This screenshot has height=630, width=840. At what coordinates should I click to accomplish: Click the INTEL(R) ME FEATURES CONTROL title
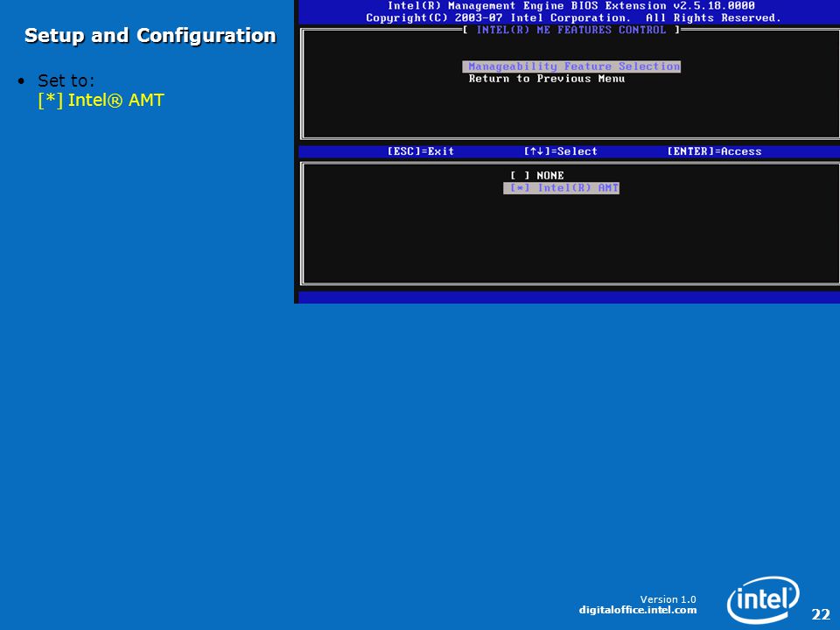pyautogui.click(x=571, y=30)
